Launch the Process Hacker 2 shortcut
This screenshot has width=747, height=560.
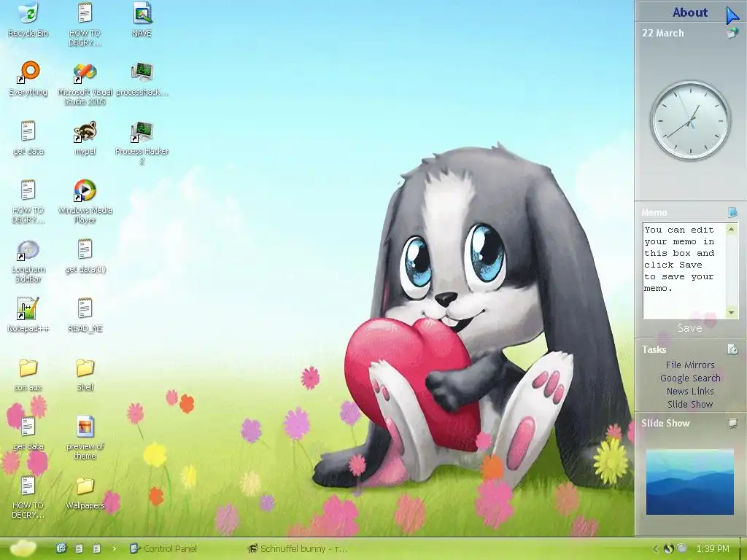[142, 143]
